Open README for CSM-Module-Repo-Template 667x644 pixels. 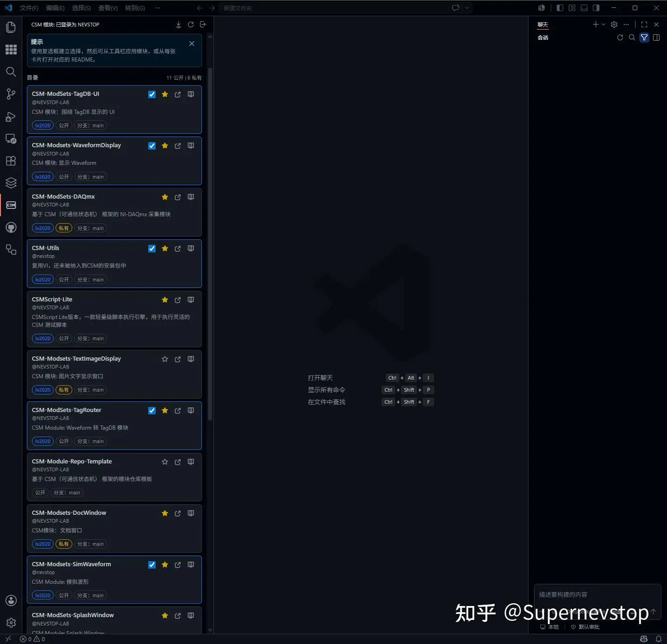[x=191, y=462]
